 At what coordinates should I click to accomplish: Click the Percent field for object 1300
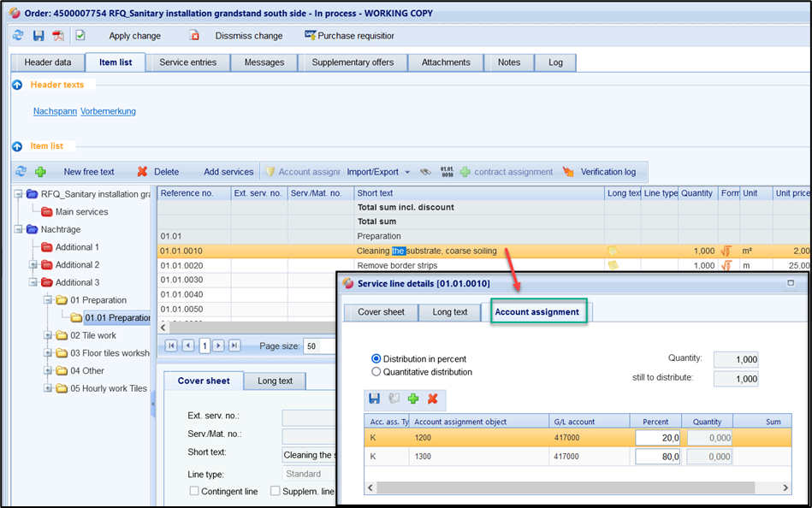tap(657, 457)
